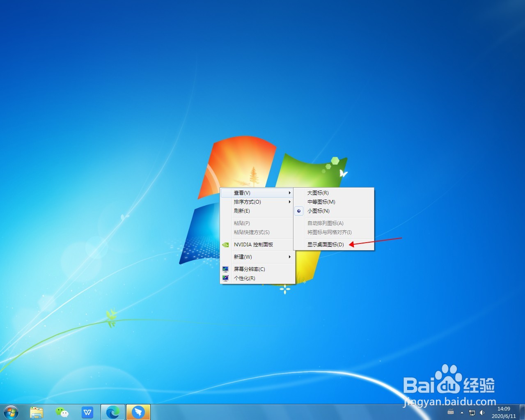Choose 中等图标(M) icon size
The image size is (525, 420).
(x=334, y=202)
